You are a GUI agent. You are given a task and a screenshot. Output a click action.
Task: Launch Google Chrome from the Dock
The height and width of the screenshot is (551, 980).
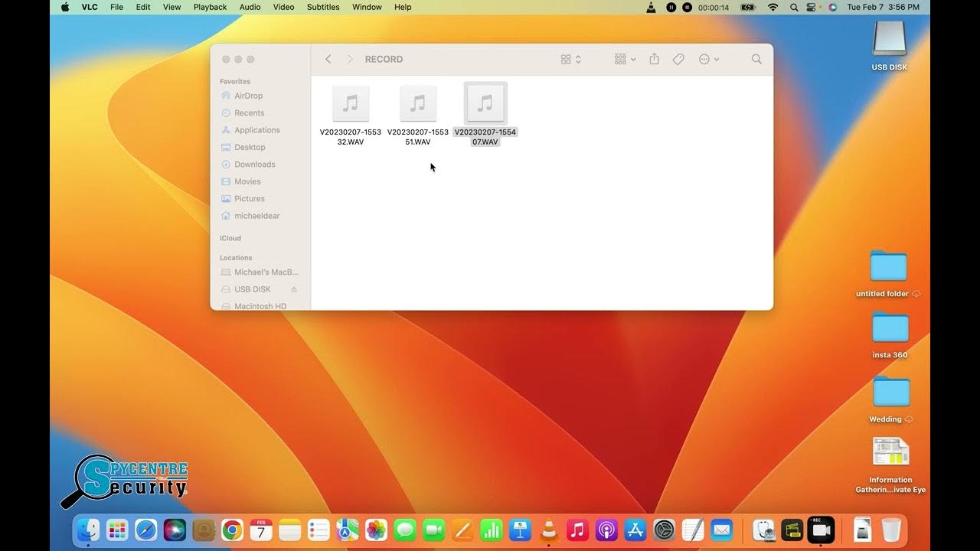(233, 530)
